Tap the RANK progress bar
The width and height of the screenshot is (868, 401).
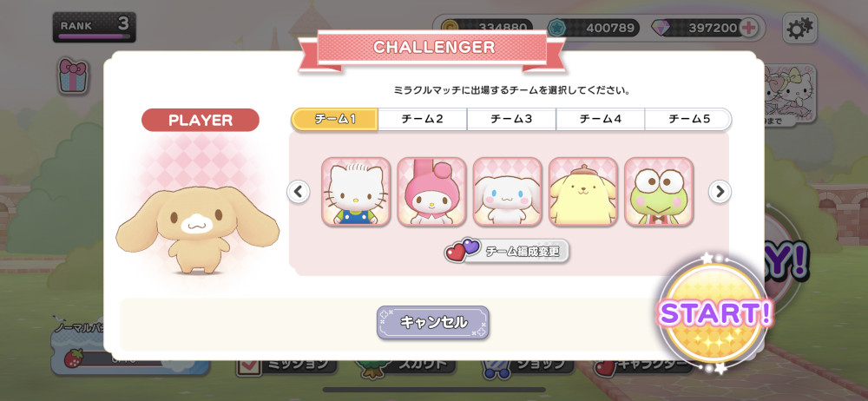(x=95, y=36)
